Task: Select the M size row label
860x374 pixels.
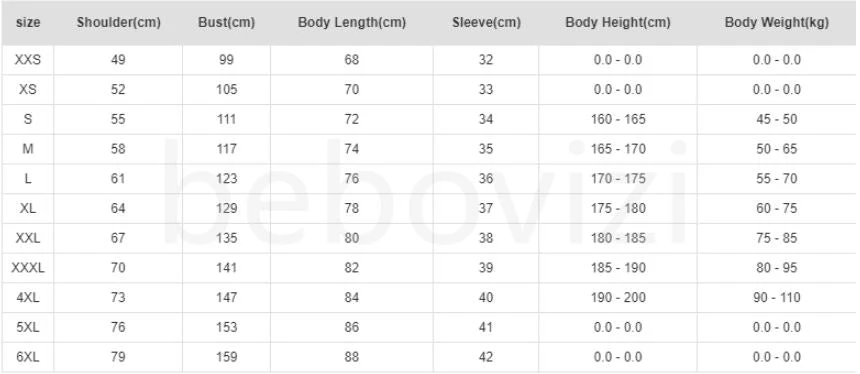Action: click(27, 149)
